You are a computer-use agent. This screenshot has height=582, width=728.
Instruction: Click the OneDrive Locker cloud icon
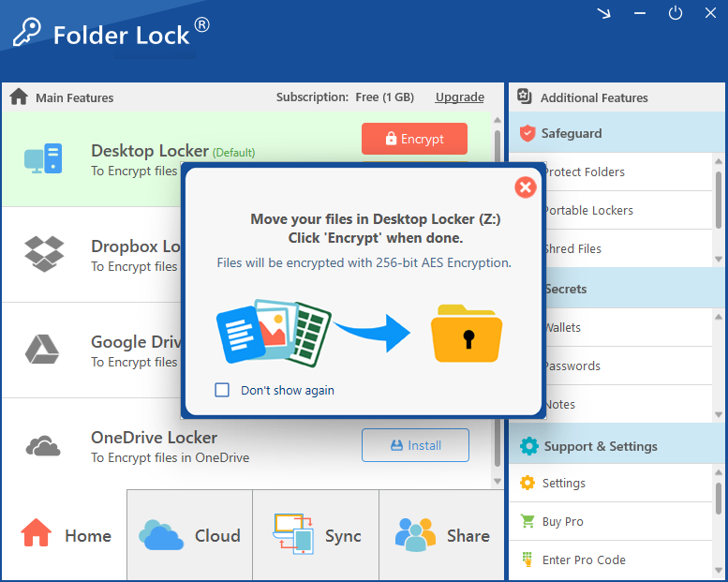point(43,445)
